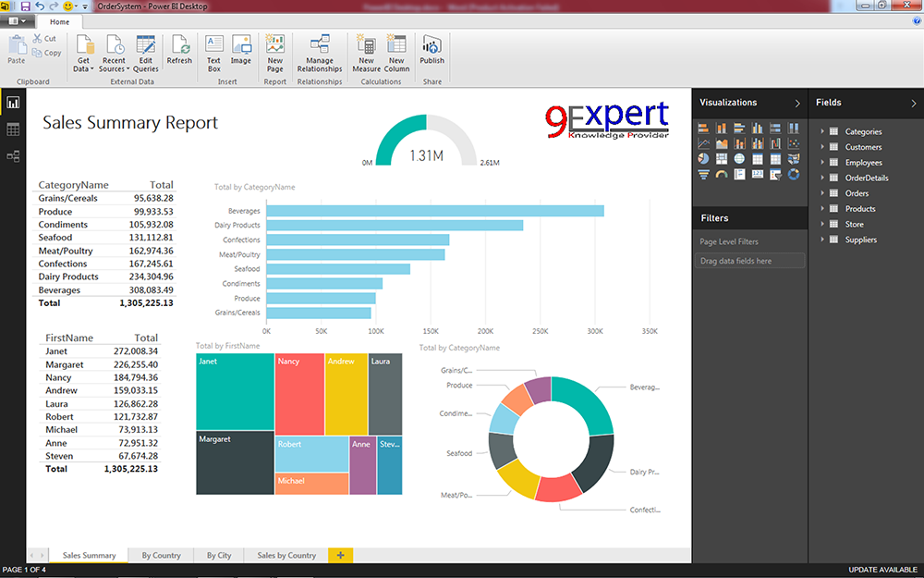Click the Page Level Filters drop area
This screenshot has width=924, height=578.
[749, 261]
